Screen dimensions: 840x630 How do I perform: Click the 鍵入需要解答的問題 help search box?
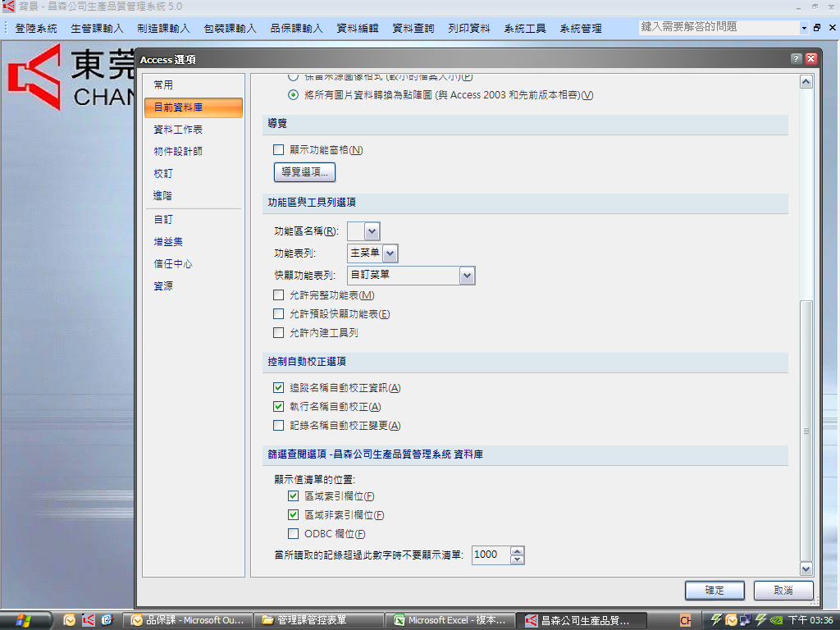pyautogui.click(x=719, y=27)
